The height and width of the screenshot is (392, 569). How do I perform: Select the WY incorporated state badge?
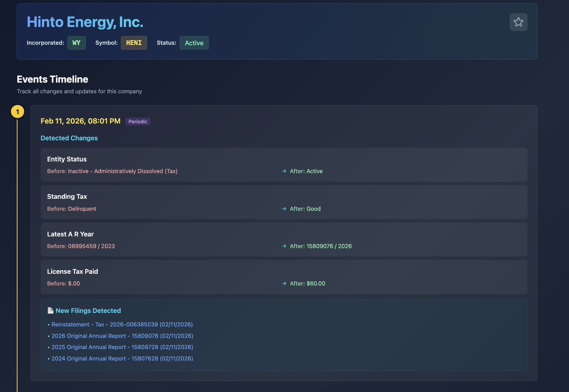(76, 42)
